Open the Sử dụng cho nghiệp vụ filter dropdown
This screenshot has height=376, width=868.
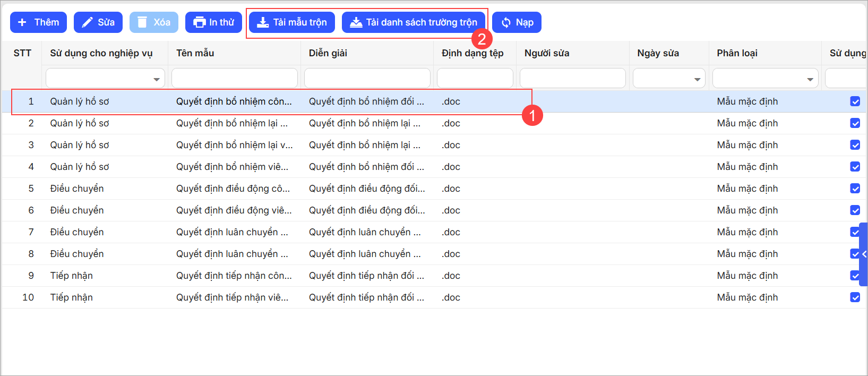click(156, 79)
